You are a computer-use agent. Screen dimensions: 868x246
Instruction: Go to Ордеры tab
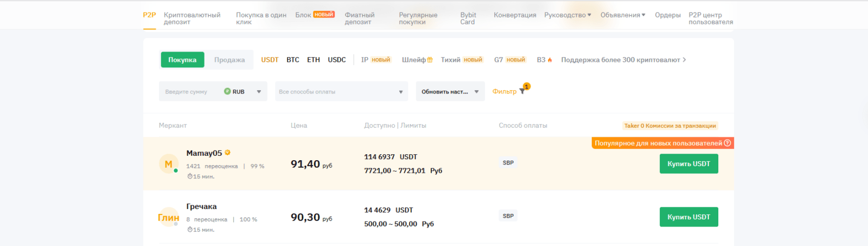(x=667, y=15)
